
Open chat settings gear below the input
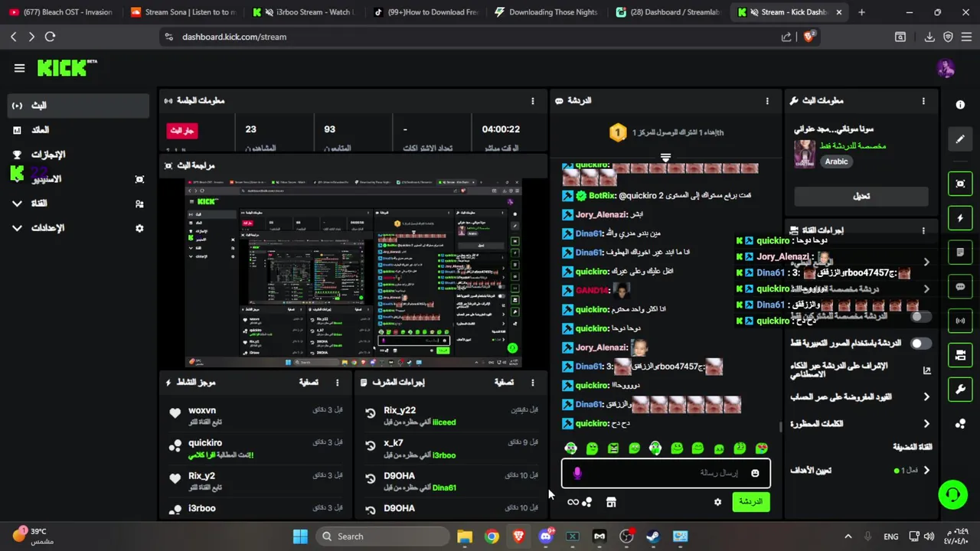717,502
